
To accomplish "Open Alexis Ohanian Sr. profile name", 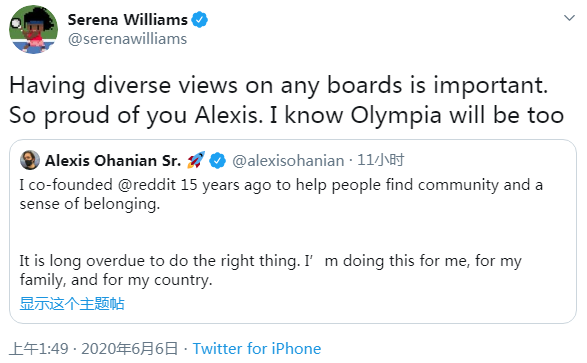I will 113,161.
